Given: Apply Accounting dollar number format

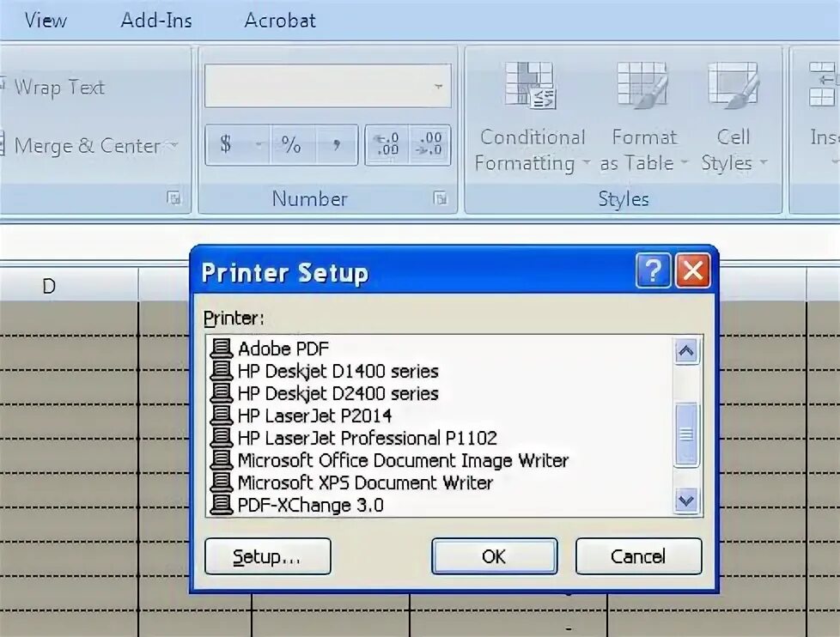Looking at the screenshot, I should (227, 145).
